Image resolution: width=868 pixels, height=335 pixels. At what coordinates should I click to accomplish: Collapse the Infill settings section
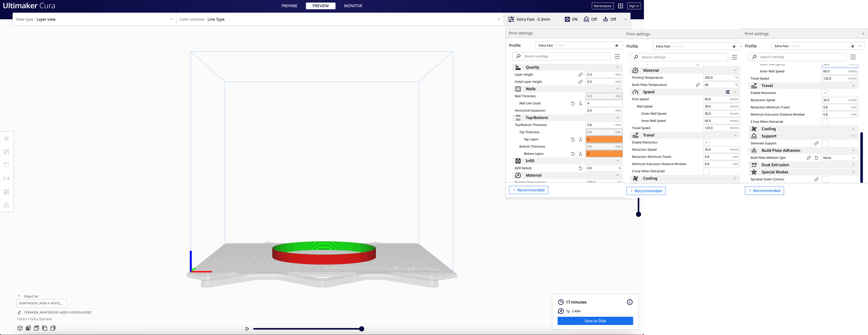[x=567, y=161]
